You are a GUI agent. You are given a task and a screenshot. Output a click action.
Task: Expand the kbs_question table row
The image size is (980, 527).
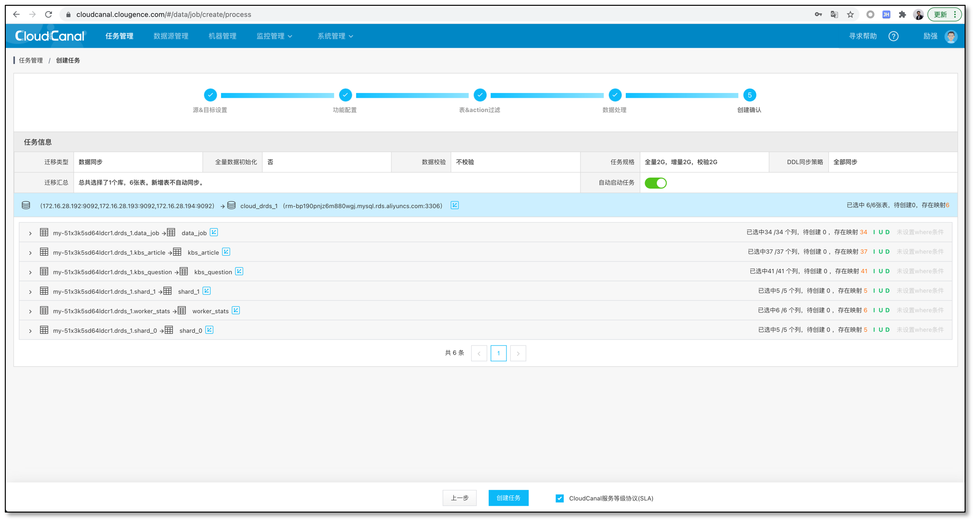point(30,272)
